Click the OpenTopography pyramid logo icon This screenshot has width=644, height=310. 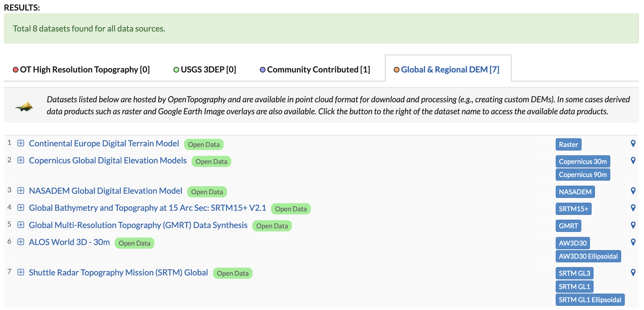24,106
